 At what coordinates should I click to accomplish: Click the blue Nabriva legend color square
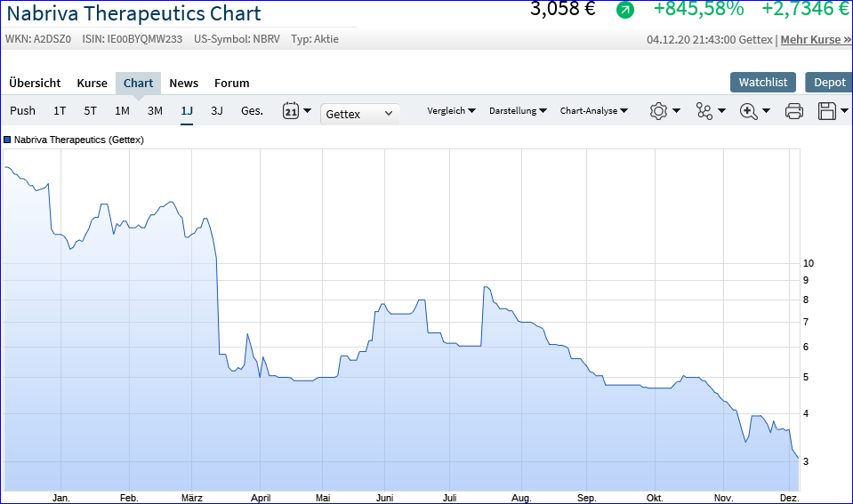pos(7,140)
